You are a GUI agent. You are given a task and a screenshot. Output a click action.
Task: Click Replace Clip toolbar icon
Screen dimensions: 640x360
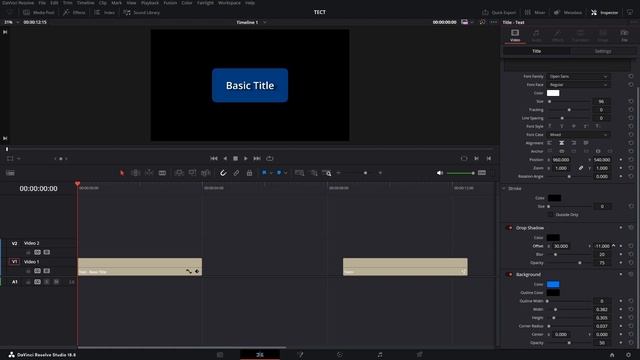tap(206, 173)
